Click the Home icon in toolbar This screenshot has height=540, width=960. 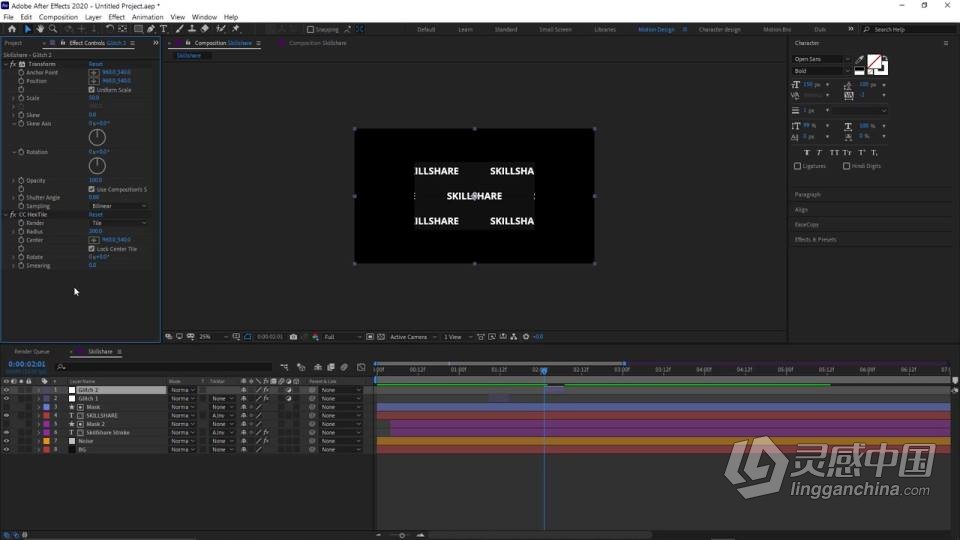pos(12,29)
